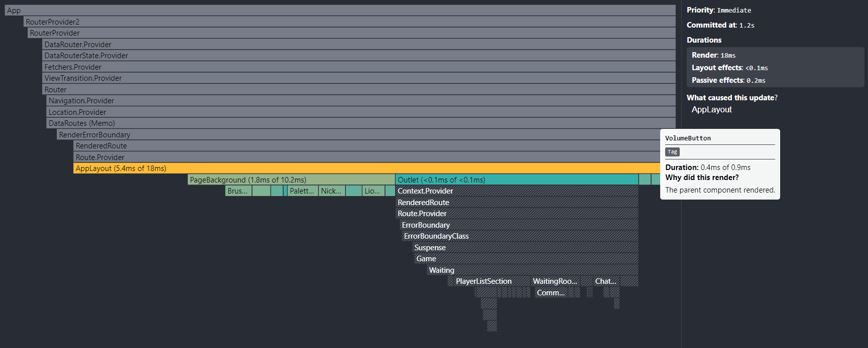Screen dimensions: 868x348
Task: Open AppLayout under What caused this update
Action: (711, 109)
